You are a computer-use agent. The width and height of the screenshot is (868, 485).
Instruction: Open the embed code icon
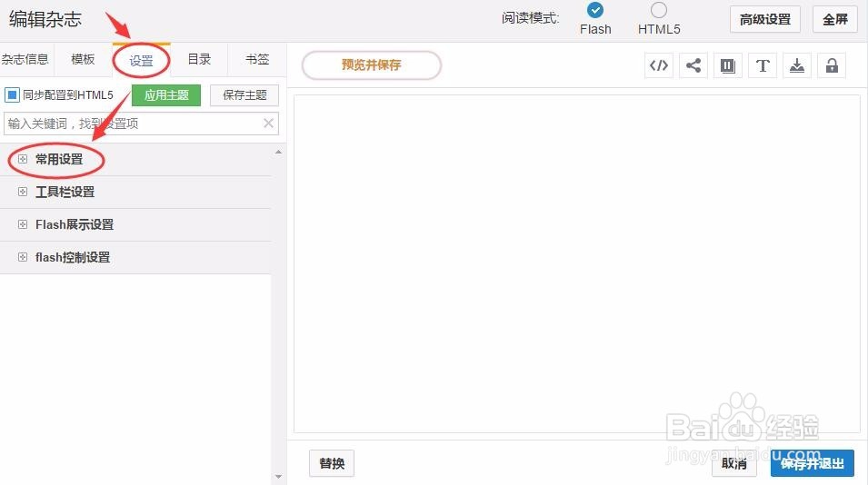pos(659,65)
